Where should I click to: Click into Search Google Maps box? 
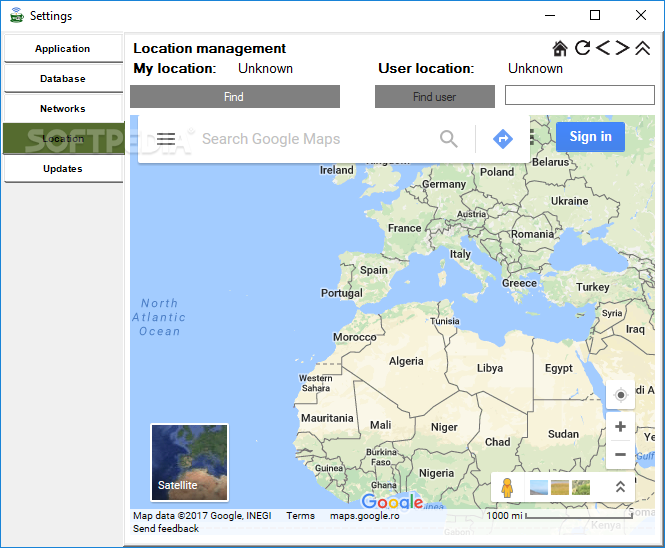coord(271,139)
